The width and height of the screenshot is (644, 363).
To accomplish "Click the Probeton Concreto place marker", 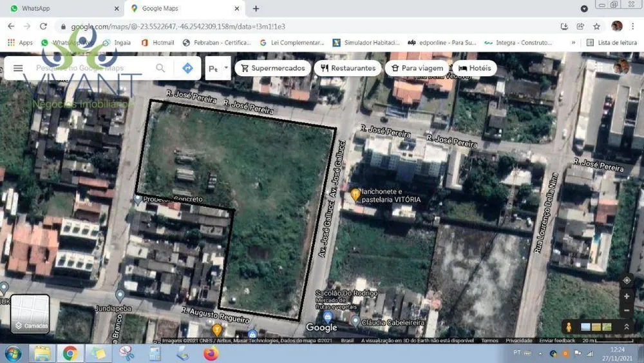I will (x=138, y=199).
